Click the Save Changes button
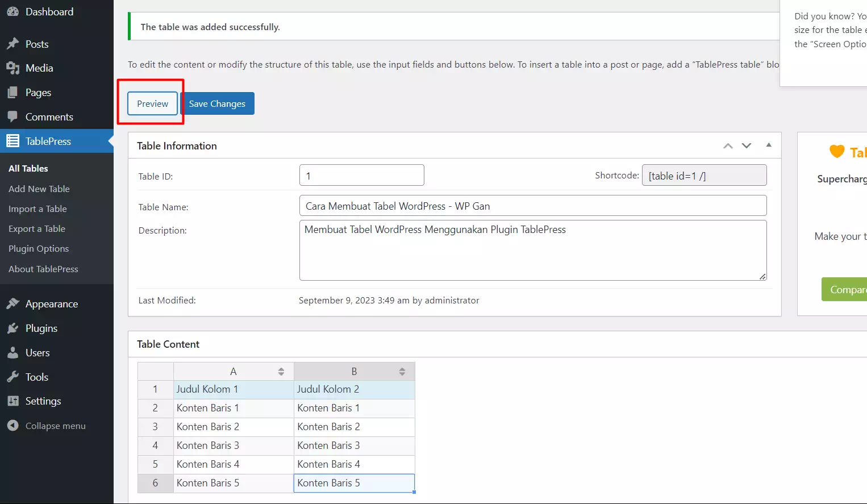The width and height of the screenshot is (867, 504). click(217, 103)
